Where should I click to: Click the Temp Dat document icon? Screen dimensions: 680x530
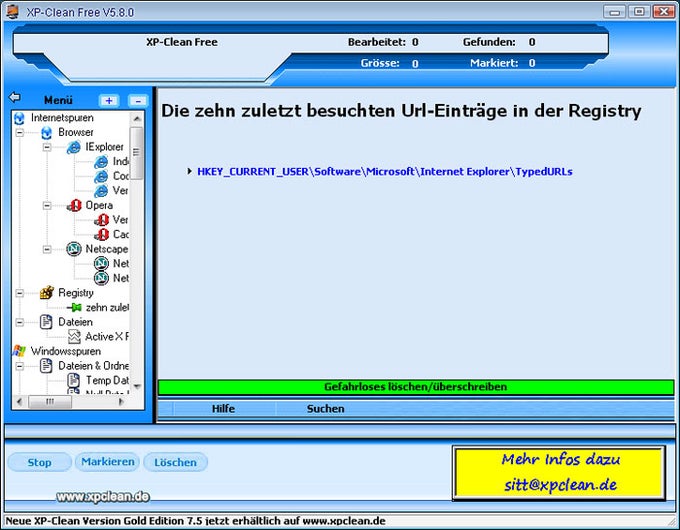[73, 380]
